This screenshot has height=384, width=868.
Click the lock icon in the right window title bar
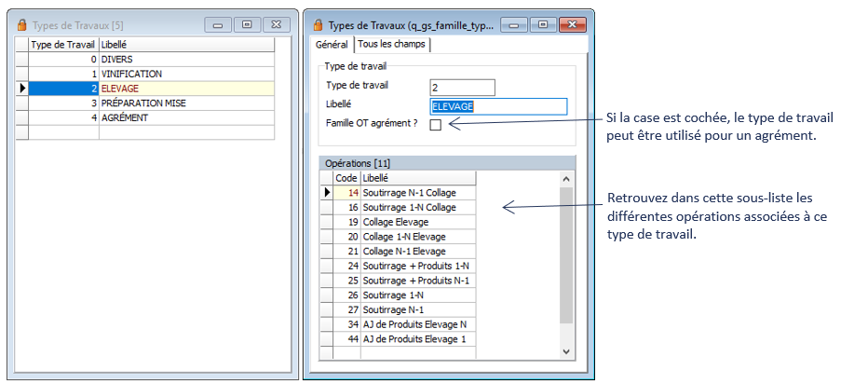(319, 25)
